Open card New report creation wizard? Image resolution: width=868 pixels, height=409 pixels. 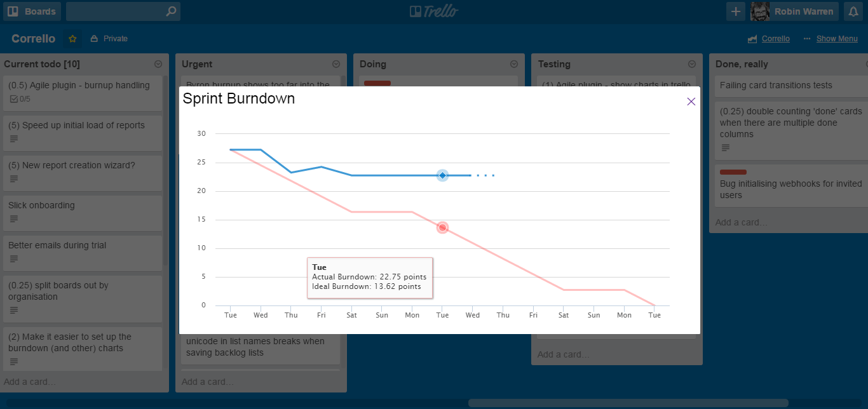tap(83, 173)
